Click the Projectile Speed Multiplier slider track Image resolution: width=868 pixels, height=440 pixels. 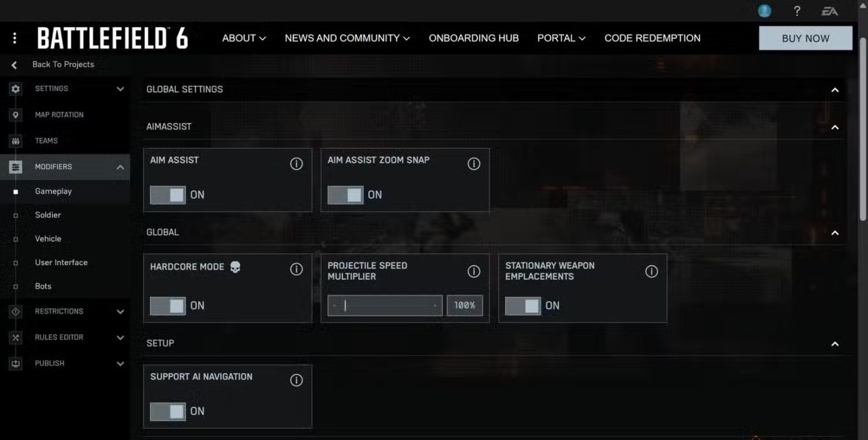coord(385,306)
